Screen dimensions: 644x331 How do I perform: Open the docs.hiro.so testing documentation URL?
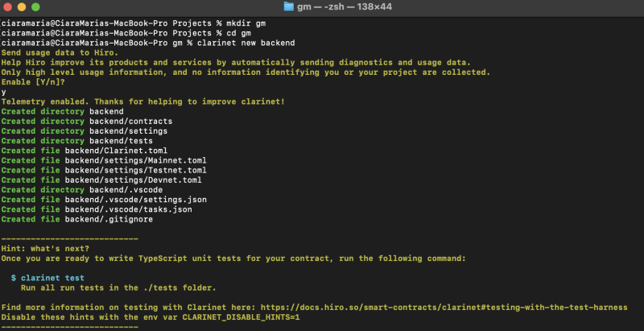(444, 307)
